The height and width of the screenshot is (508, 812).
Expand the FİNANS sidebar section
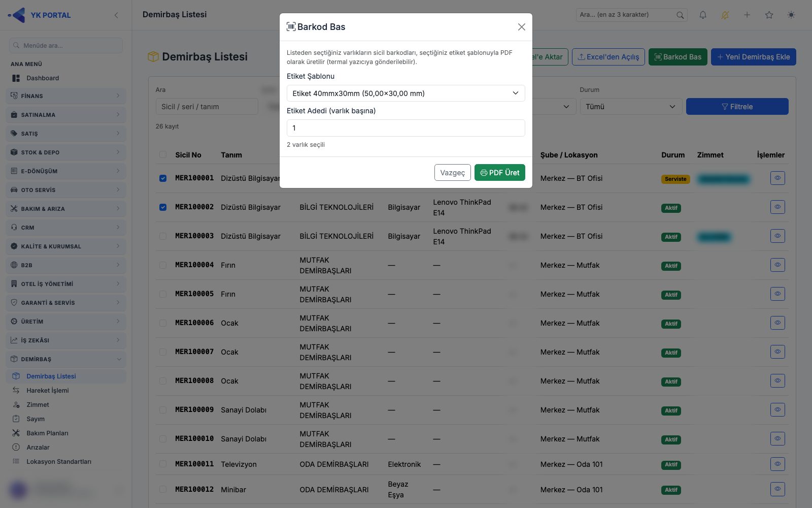pyautogui.click(x=66, y=96)
